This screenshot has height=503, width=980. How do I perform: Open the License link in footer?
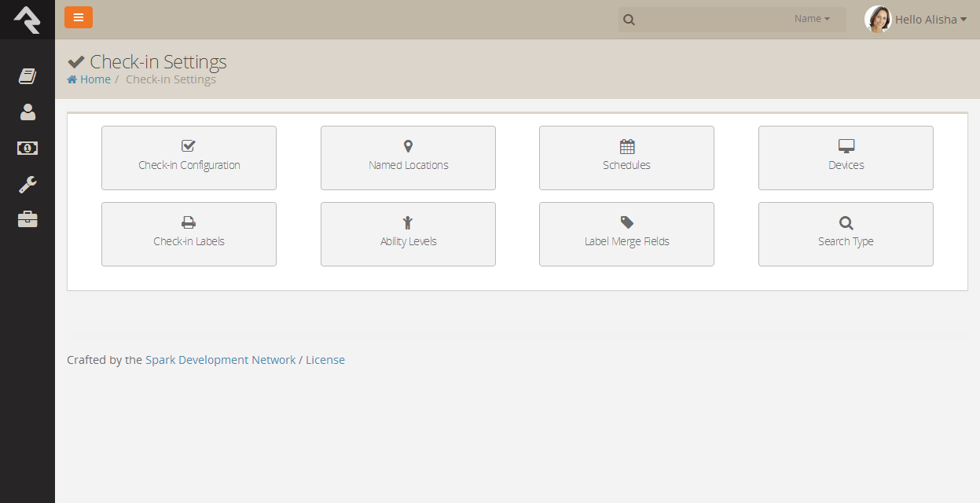point(325,360)
